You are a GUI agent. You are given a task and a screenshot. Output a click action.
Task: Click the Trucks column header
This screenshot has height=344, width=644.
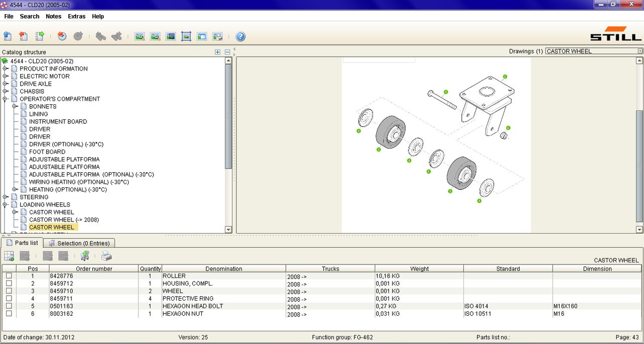click(x=330, y=268)
